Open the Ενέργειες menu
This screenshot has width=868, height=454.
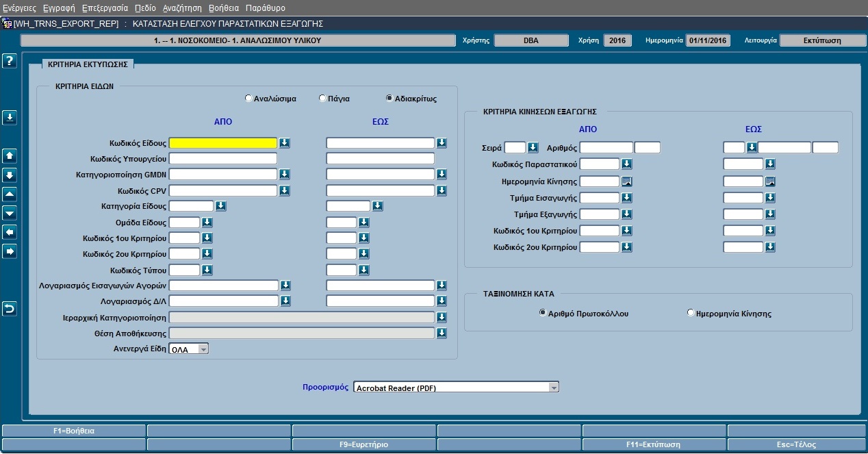pyautogui.click(x=19, y=8)
